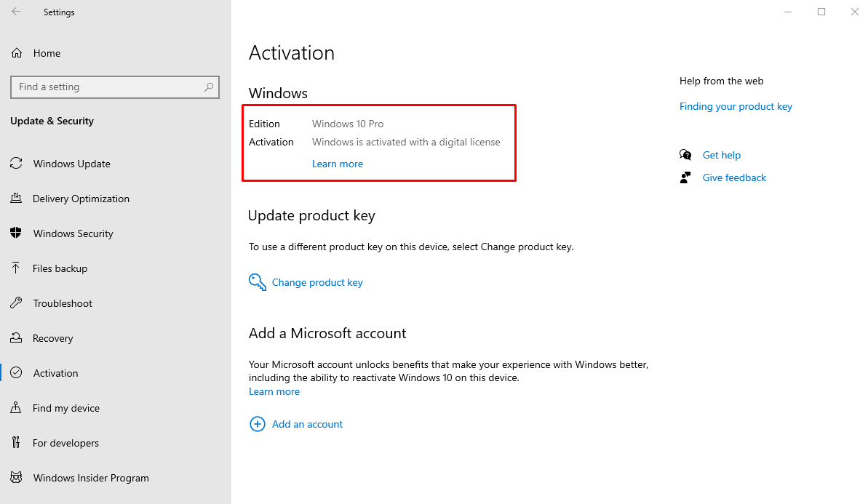Focus the Find a setting search box
The width and height of the screenshot is (860, 504).
pos(115,87)
